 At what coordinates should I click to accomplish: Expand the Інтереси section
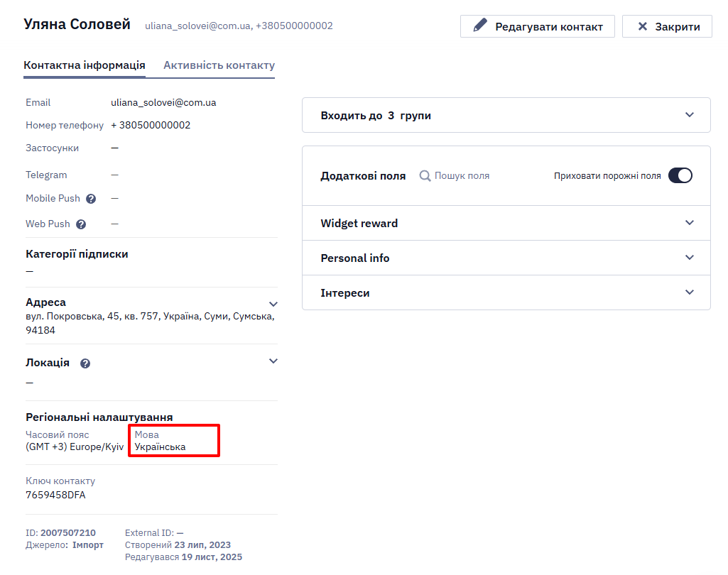click(506, 293)
